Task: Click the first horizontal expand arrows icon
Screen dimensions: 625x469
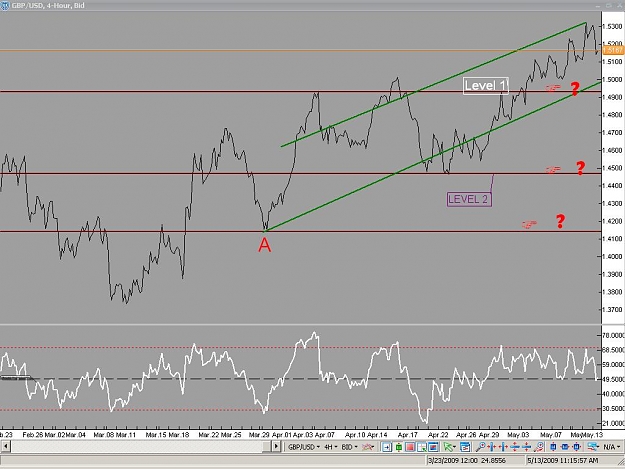Action: (x=492, y=447)
